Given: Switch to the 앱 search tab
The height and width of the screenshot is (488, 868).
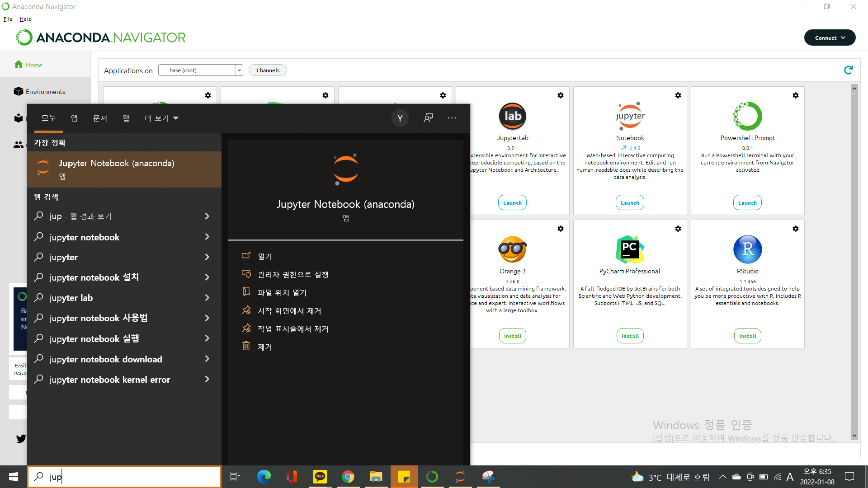Looking at the screenshot, I should (74, 118).
